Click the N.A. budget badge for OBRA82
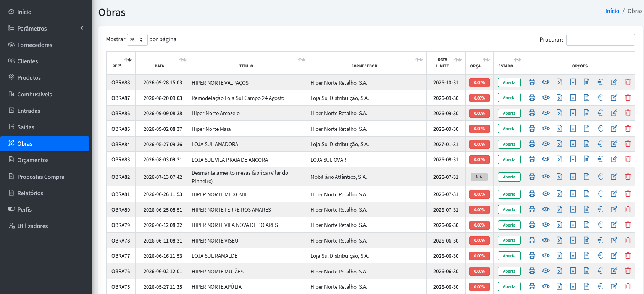The height and width of the screenshot is (294, 644). click(479, 177)
